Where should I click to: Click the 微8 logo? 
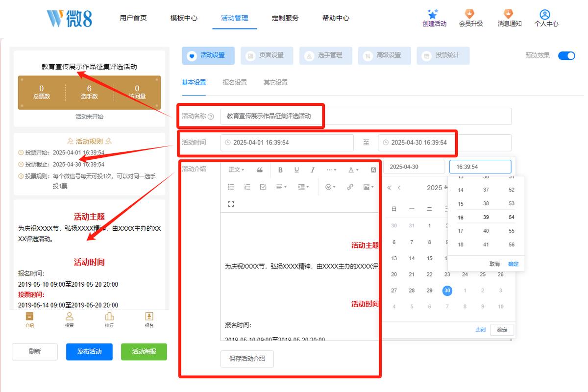click(69, 18)
